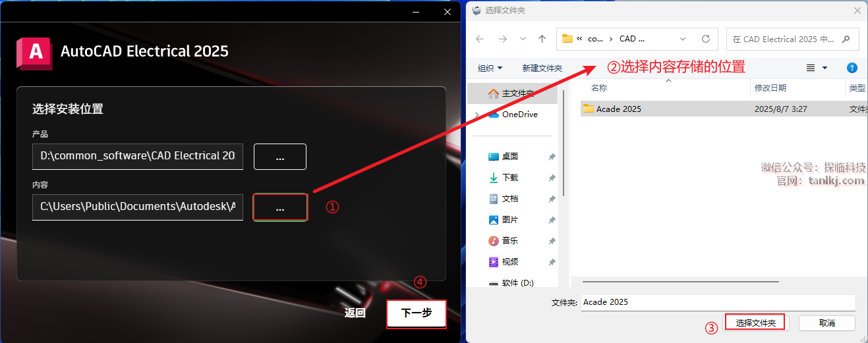Go forward in folder dialog
The height and width of the screenshot is (343, 868).
pyautogui.click(x=502, y=39)
